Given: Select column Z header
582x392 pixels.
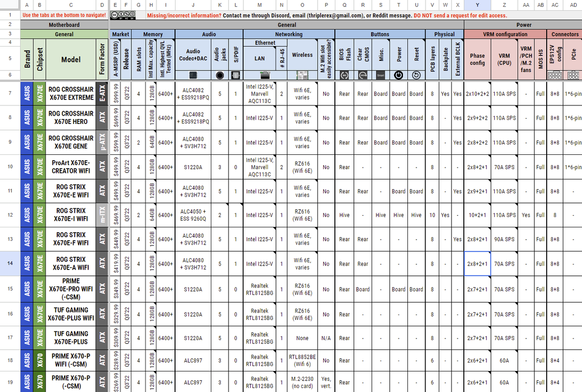Looking at the screenshot, I should tap(504, 5).
